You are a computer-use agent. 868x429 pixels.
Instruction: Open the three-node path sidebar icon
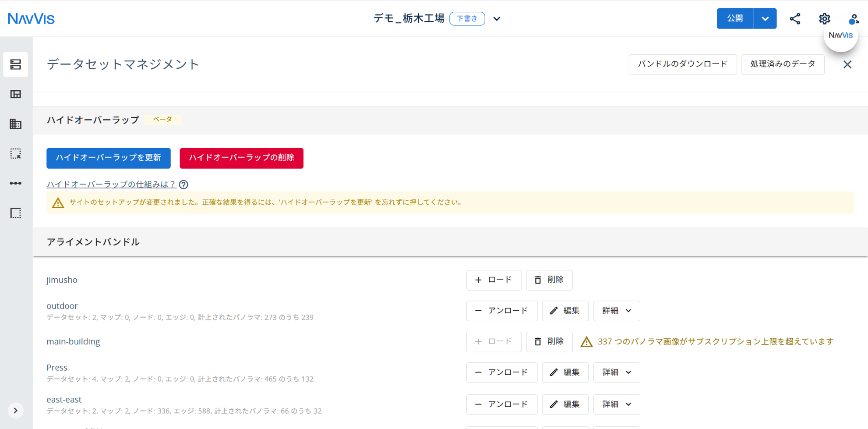16,183
